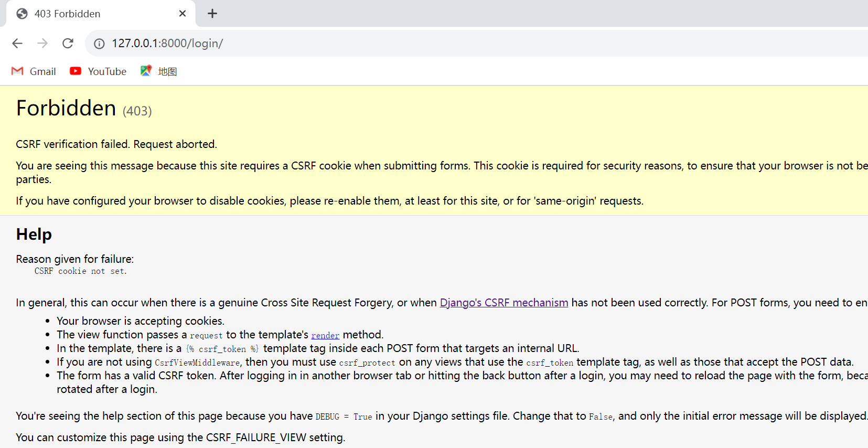View site information icon in address bar
The width and height of the screenshot is (868, 448).
(x=99, y=44)
